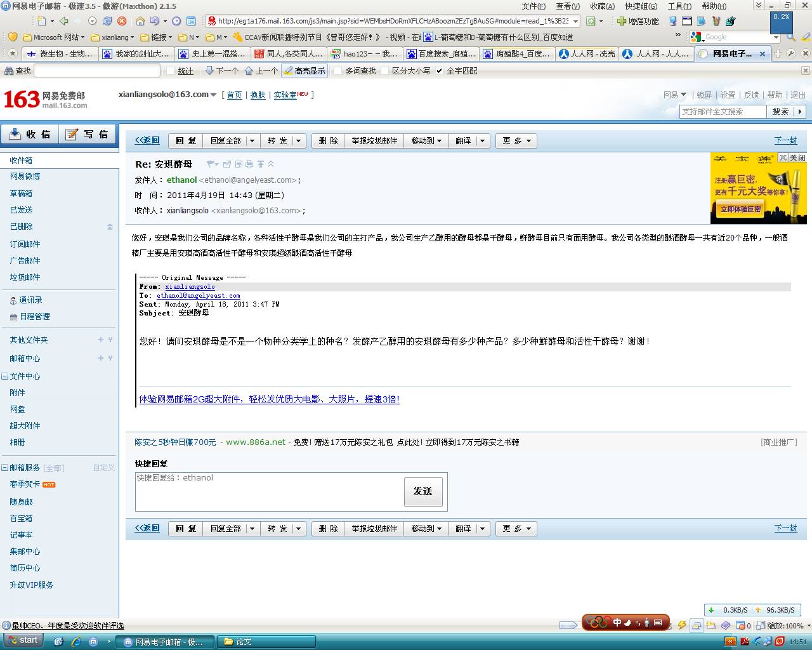Click 删除 in the top email toolbar

tap(328, 141)
